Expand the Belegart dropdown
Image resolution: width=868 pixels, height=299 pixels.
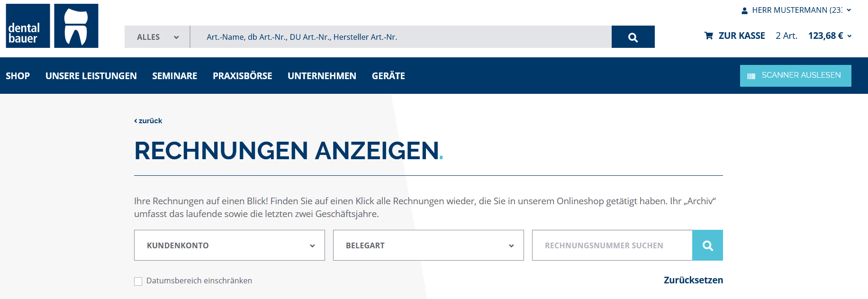428,245
